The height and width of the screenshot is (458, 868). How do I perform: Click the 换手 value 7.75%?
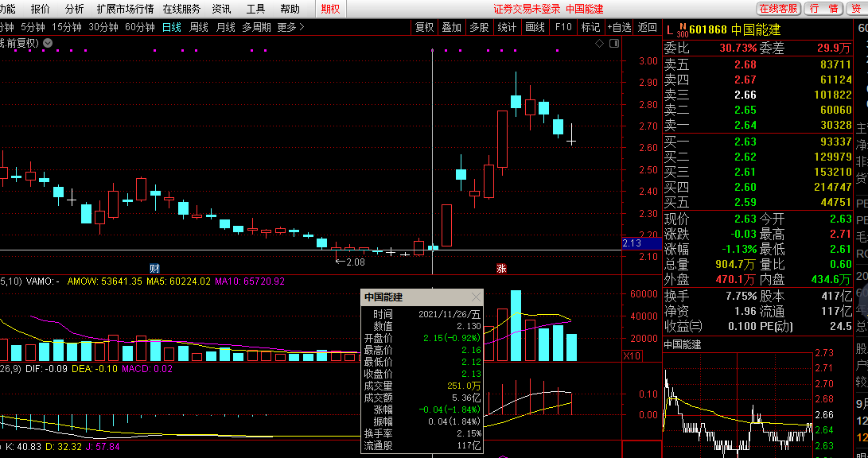741,296
